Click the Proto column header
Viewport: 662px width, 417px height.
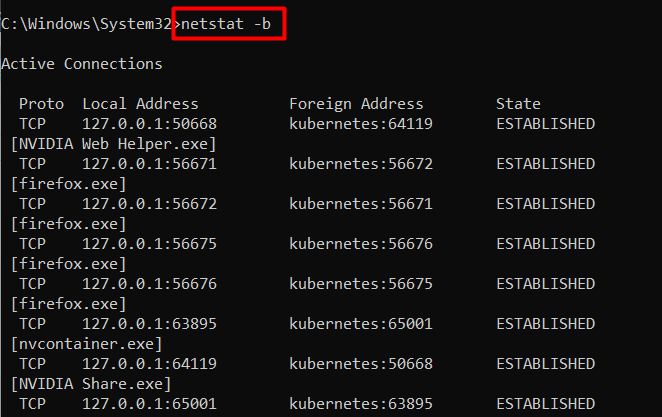pyautogui.click(x=41, y=103)
